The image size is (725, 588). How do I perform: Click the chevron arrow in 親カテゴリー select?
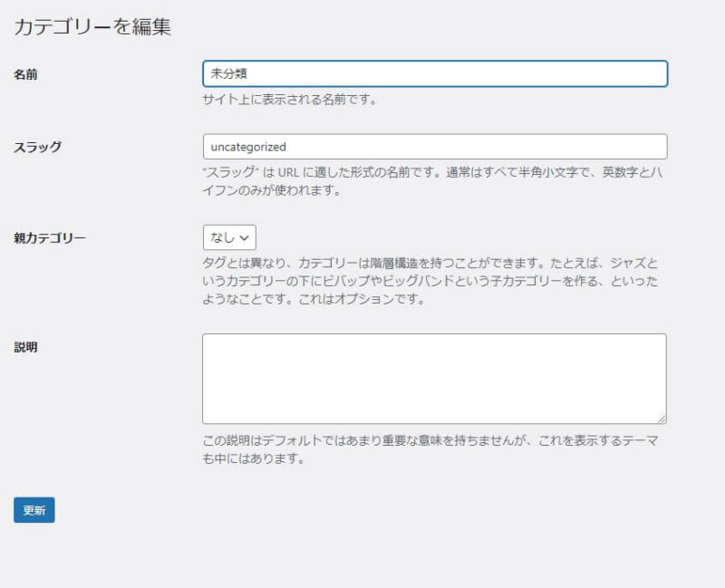[246, 238]
